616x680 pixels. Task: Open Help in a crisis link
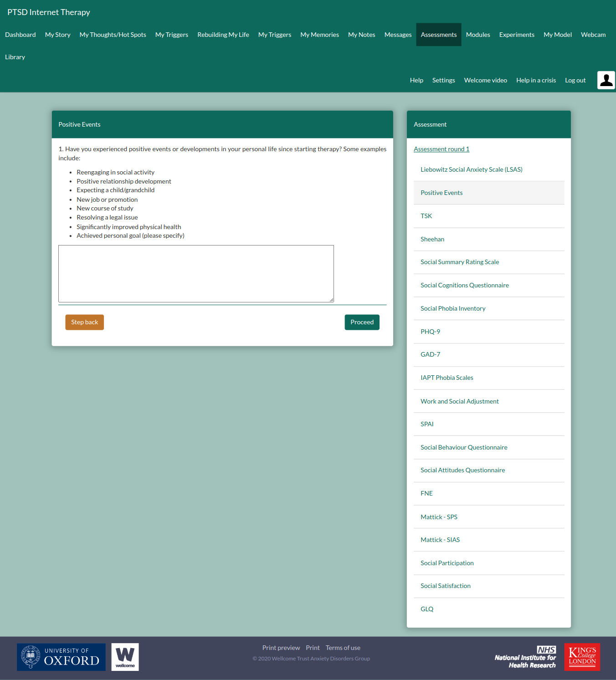click(x=536, y=80)
